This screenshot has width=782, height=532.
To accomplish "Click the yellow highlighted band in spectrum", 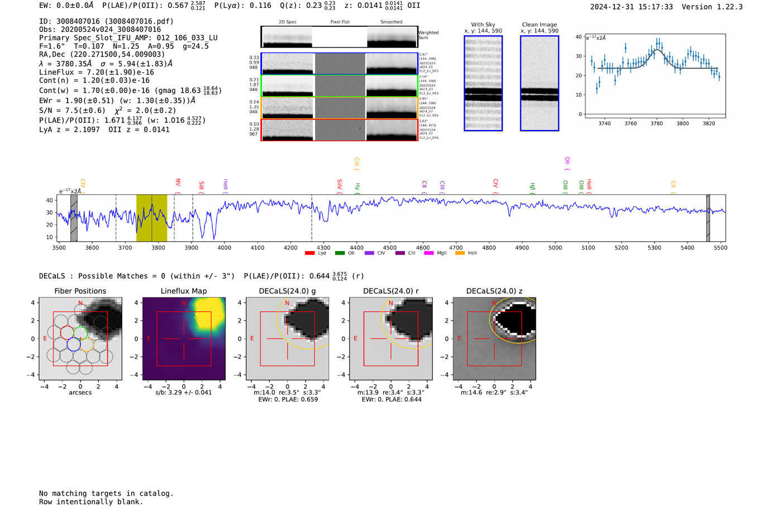I will [x=151, y=218].
